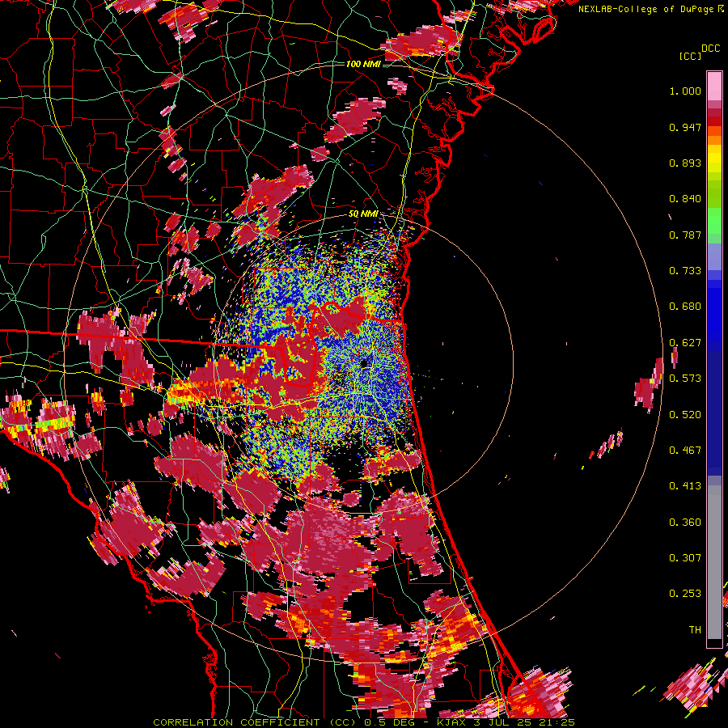Click the black KJAX radar site dot

[x=364, y=363]
